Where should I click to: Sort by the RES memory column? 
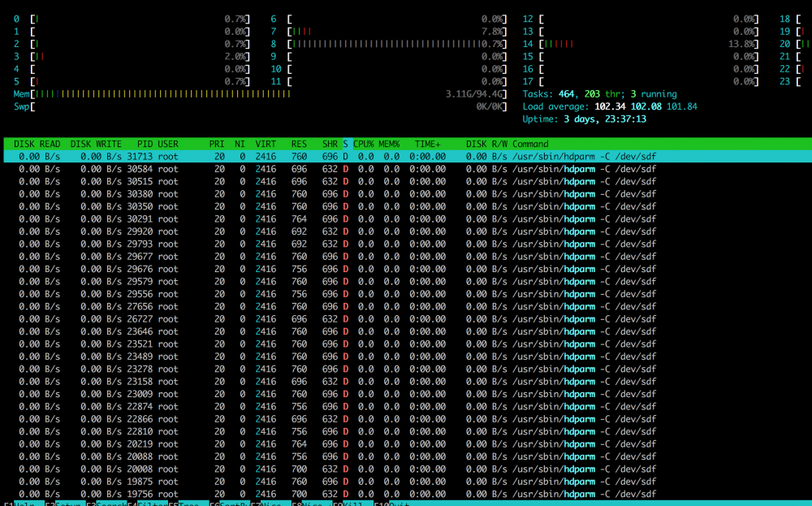tap(299, 144)
